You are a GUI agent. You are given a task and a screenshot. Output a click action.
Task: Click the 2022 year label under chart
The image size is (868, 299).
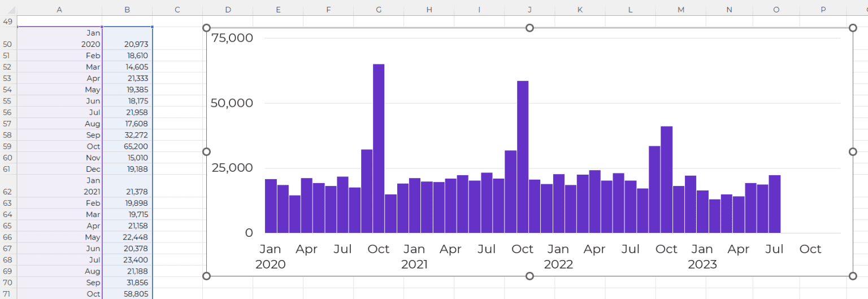(558, 265)
